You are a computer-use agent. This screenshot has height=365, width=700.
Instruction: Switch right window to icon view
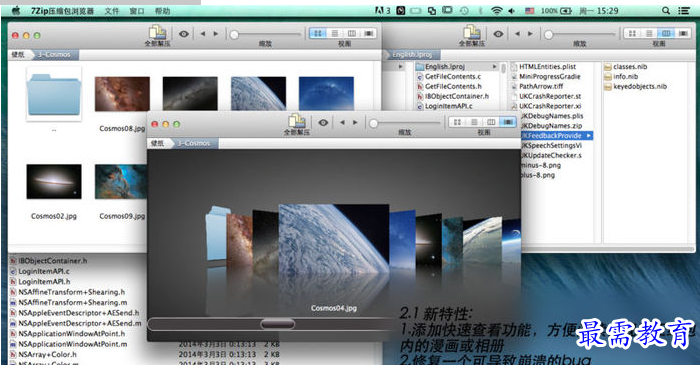632,33
